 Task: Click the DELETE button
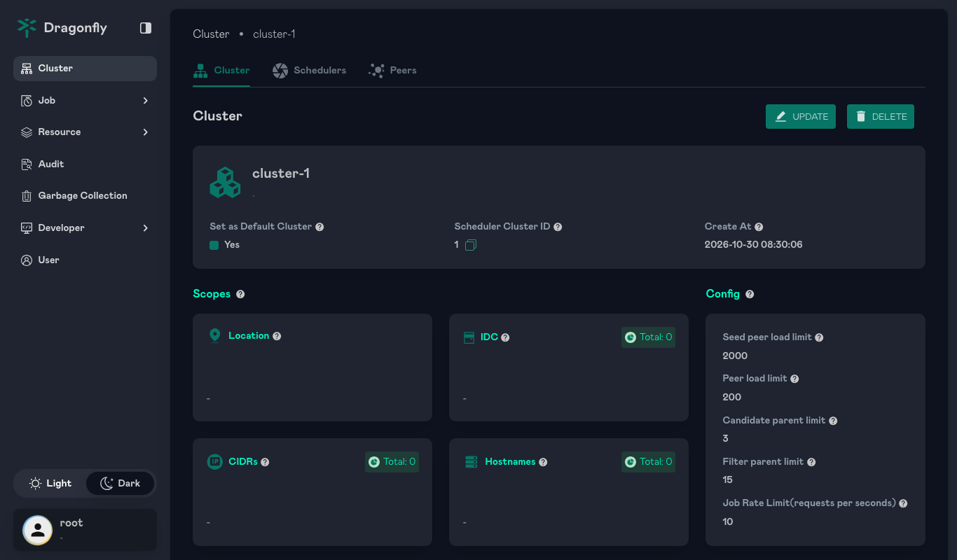(881, 117)
